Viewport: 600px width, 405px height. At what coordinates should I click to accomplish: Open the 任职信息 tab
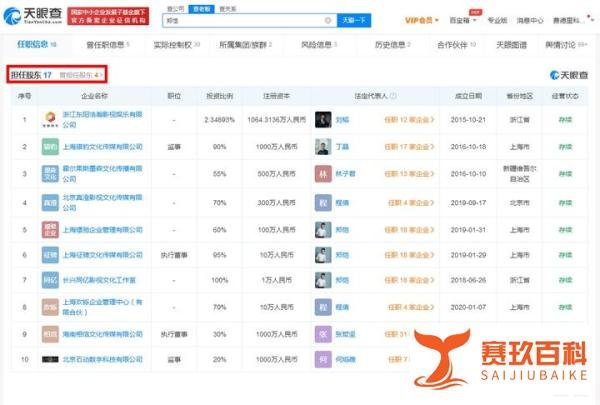point(37,44)
